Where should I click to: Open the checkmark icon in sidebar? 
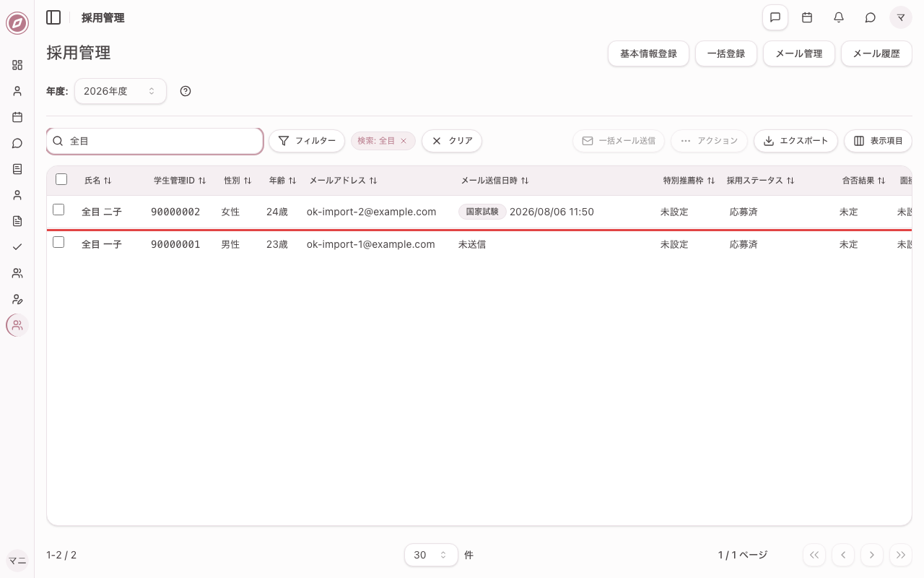click(17, 247)
